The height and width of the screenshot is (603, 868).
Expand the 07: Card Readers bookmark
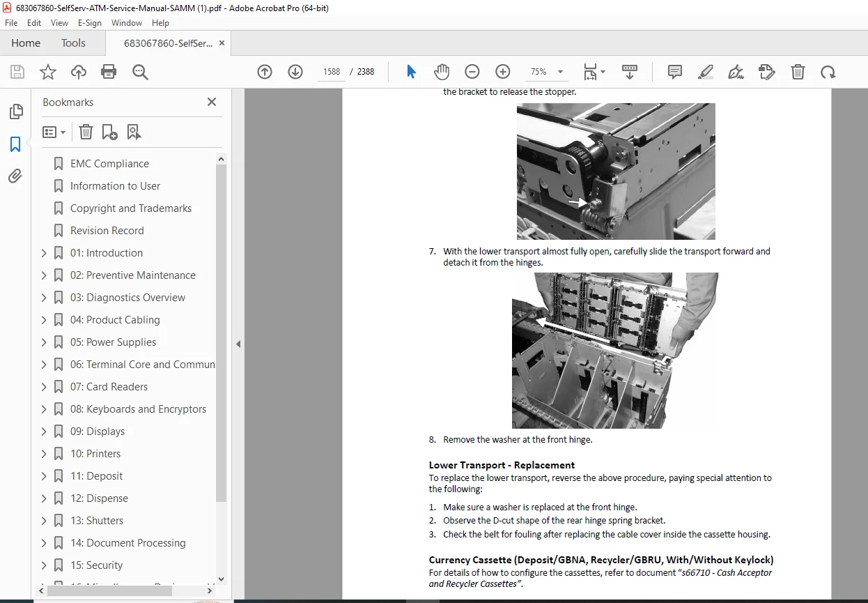(44, 387)
